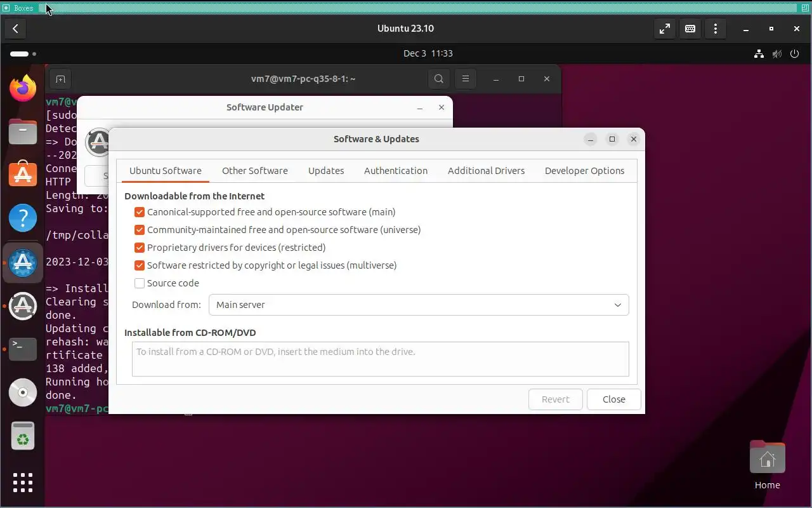Image resolution: width=812 pixels, height=508 pixels.
Task: Click the Software Updater app logo
Action: (98, 142)
